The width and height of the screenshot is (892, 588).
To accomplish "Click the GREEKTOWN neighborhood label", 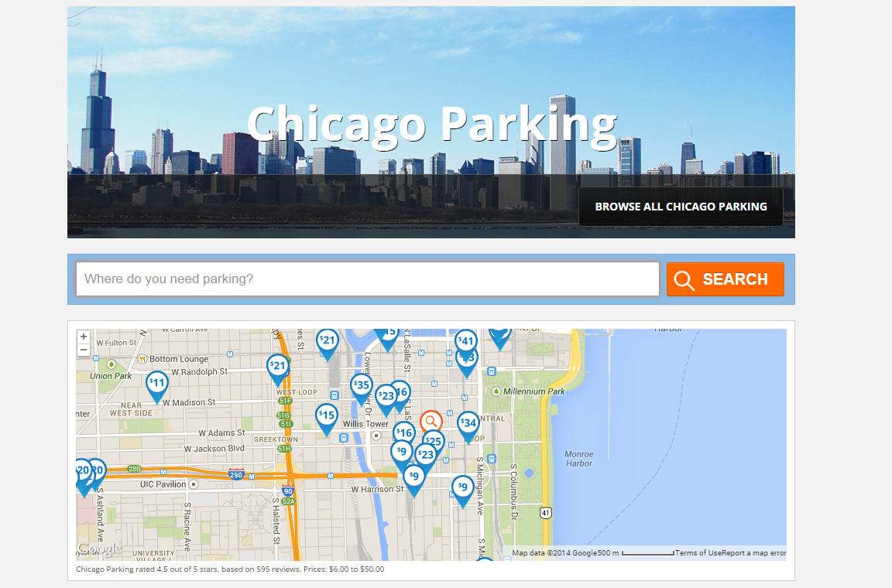I will point(276,439).
